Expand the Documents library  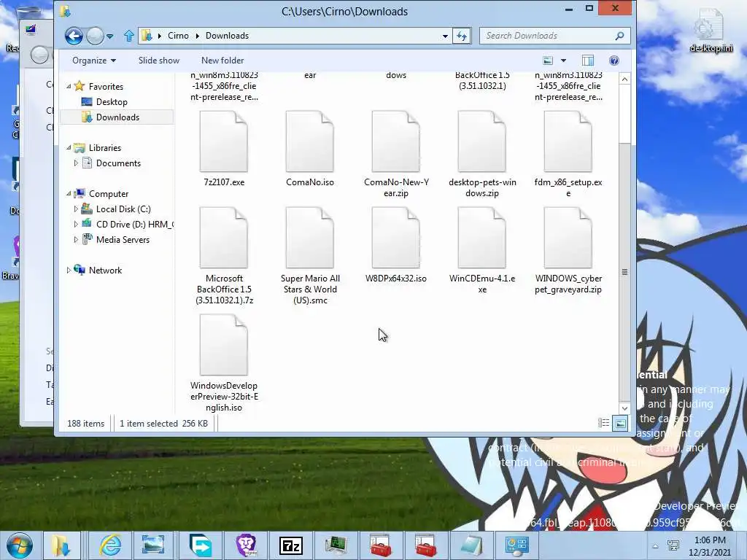[76, 163]
